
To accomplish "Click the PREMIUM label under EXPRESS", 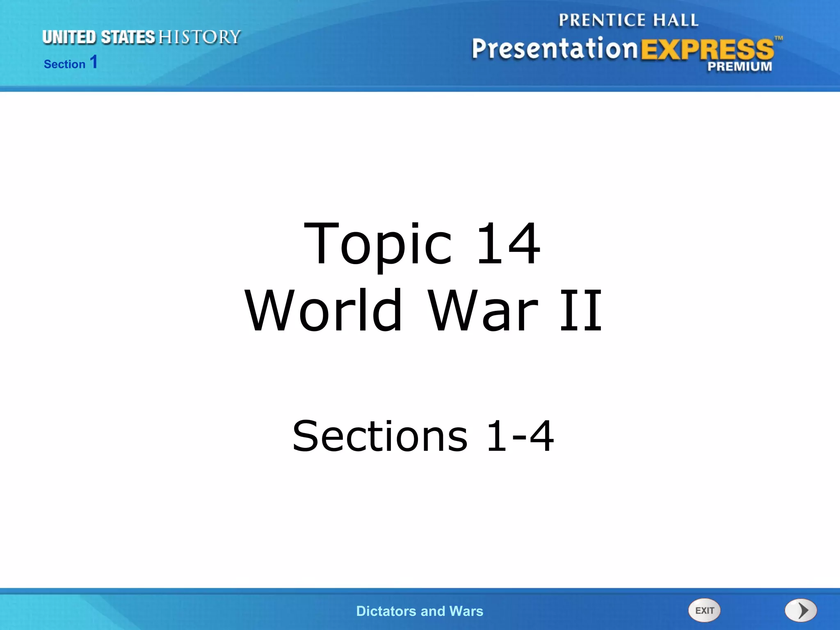I will click(740, 66).
